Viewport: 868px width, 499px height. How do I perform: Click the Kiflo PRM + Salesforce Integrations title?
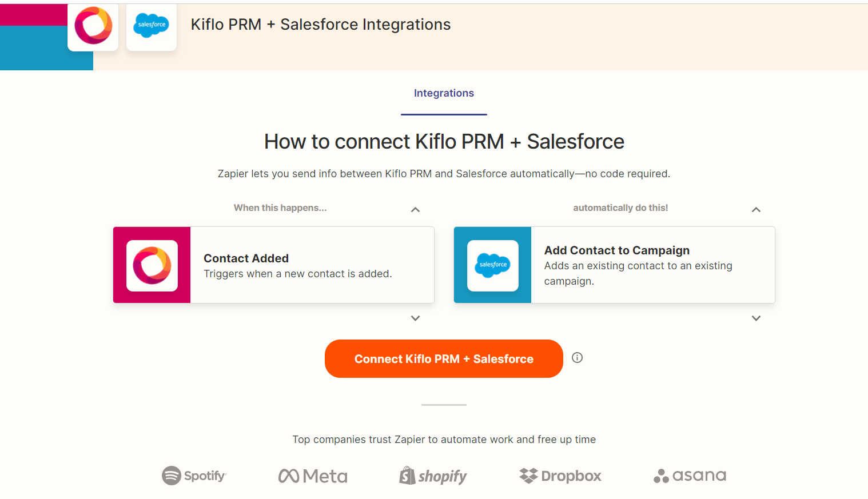[321, 25]
